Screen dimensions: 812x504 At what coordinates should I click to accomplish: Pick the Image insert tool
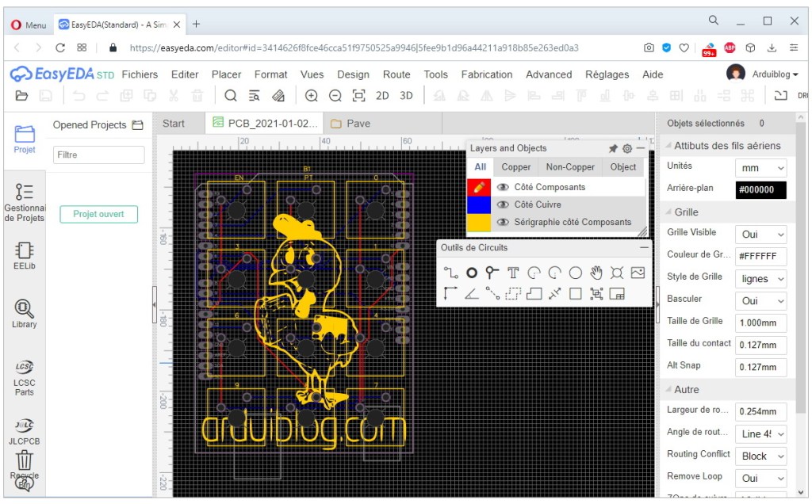pos(638,273)
